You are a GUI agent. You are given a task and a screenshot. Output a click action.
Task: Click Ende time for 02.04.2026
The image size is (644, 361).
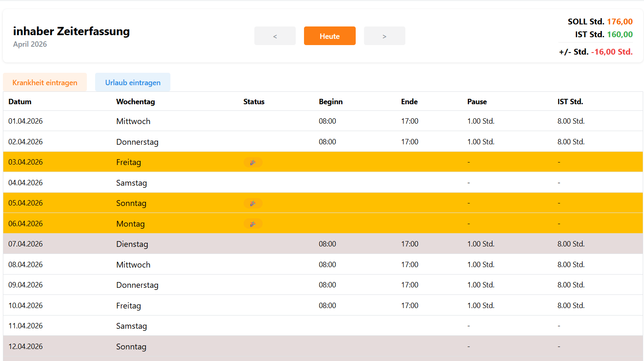point(409,142)
